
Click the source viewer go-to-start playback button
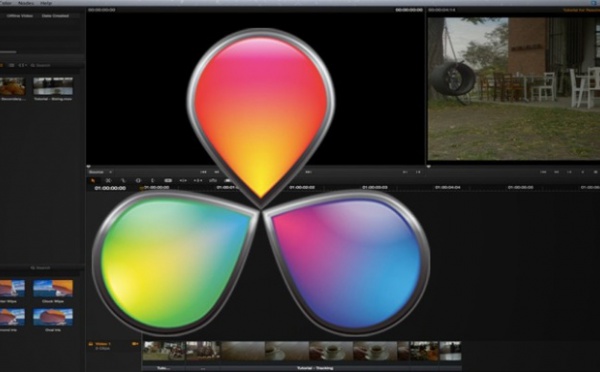coord(204,172)
